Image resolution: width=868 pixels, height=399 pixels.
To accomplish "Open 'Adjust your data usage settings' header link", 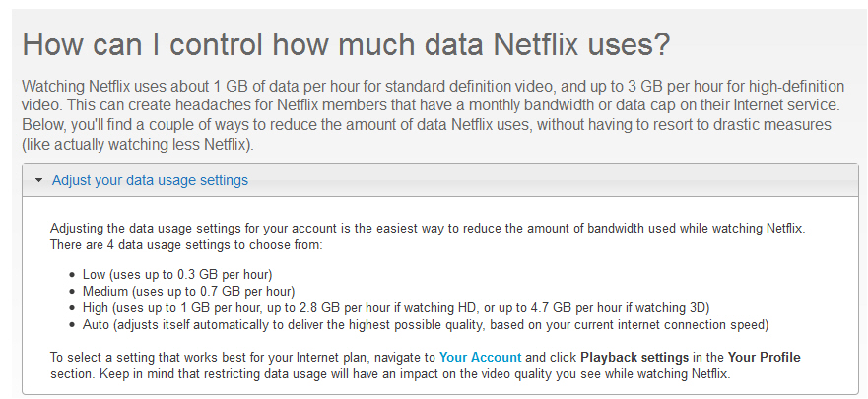I will pos(150,180).
